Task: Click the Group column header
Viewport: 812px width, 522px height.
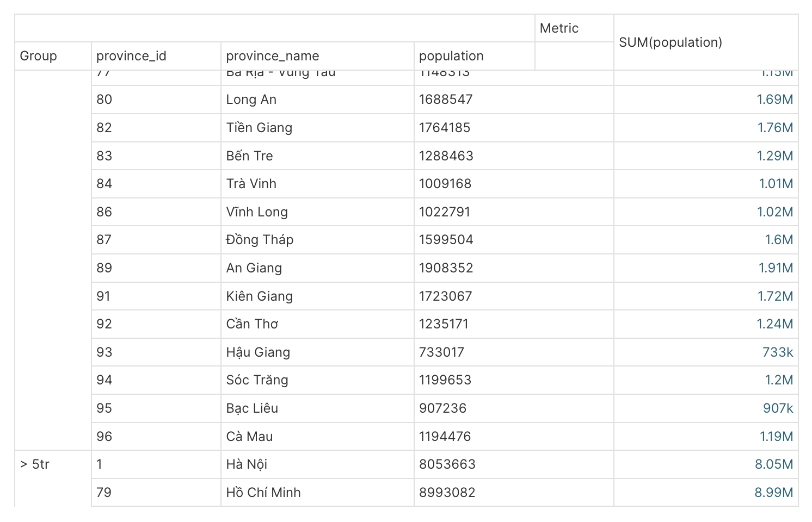Action: pos(38,56)
